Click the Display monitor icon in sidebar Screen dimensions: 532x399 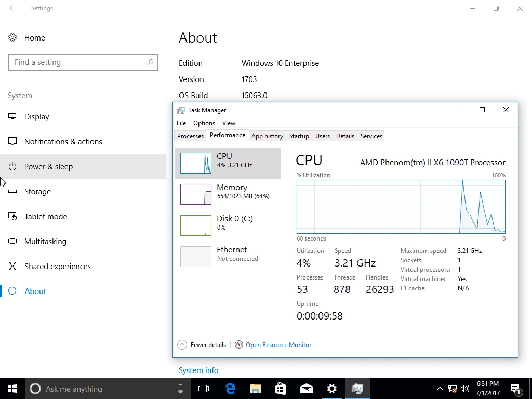tap(12, 116)
